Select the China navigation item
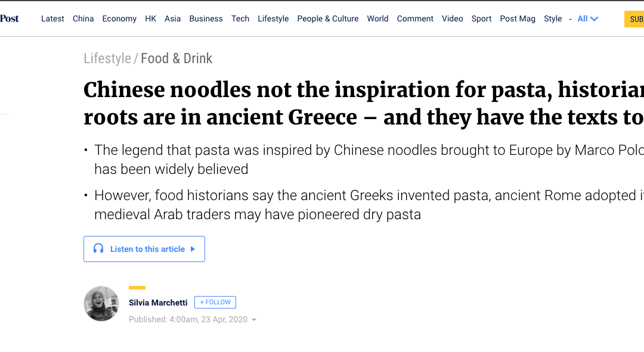 [83, 18]
